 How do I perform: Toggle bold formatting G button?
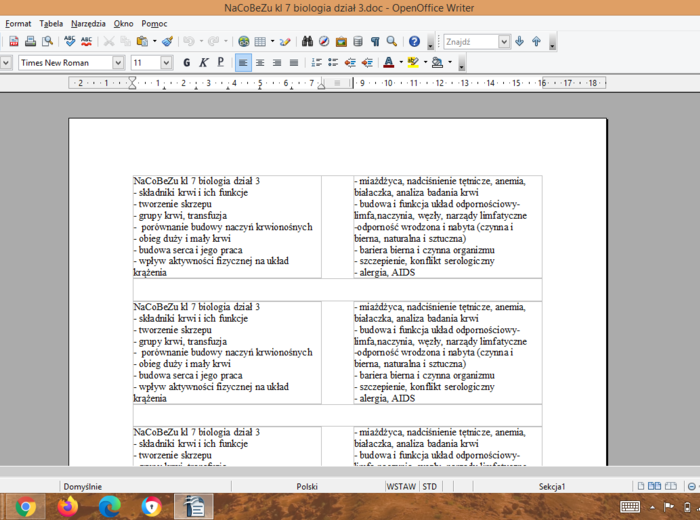click(187, 62)
